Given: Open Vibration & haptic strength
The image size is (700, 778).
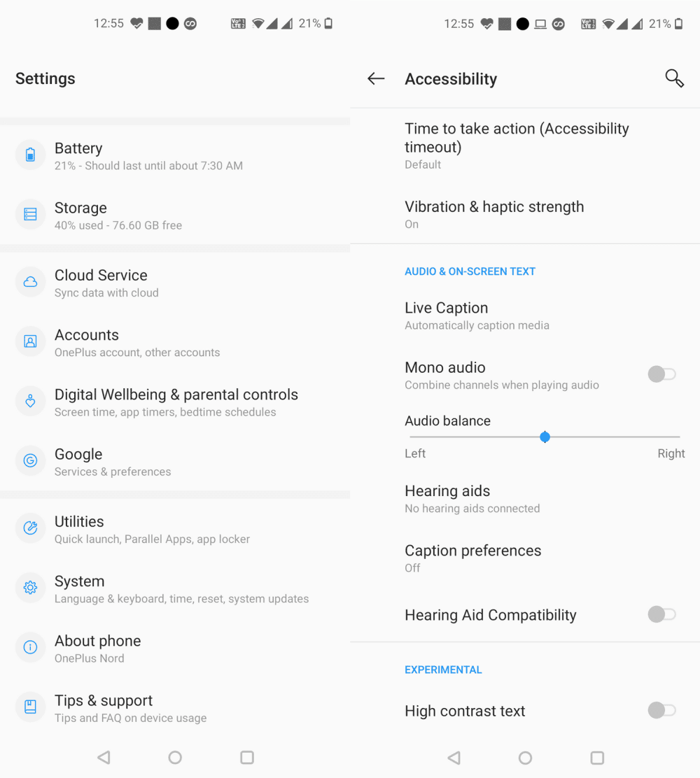Looking at the screenshot, I should coord(493,213).
